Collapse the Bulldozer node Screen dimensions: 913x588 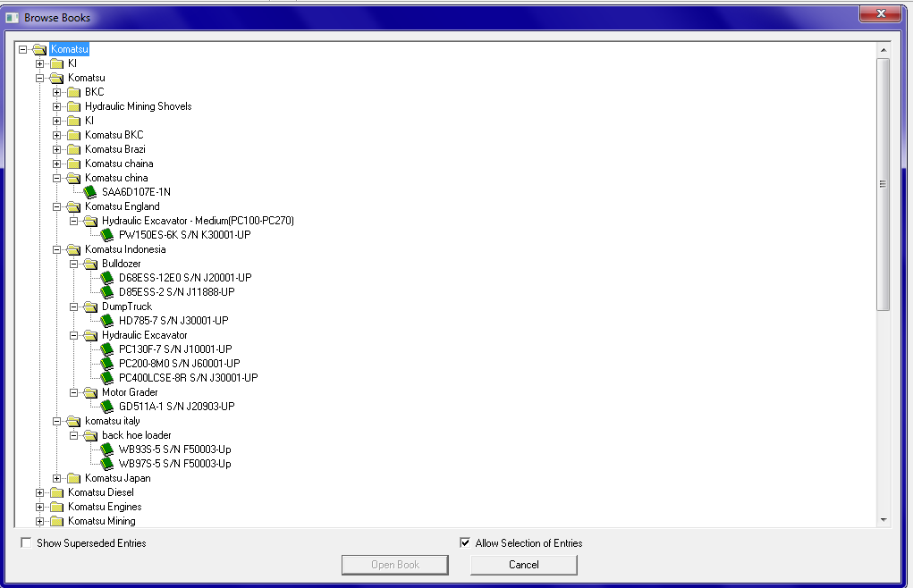(73, 264)
